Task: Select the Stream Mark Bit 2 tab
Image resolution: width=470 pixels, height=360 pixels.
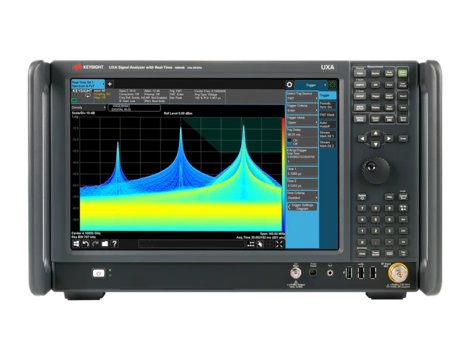Action: pyautogui.click(x=327, y=144)
